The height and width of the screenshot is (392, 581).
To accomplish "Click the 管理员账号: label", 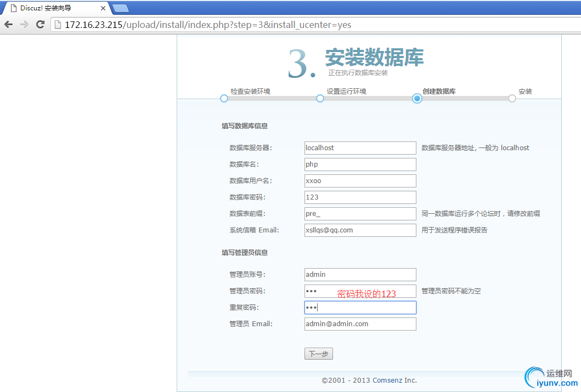I will 247,274.
